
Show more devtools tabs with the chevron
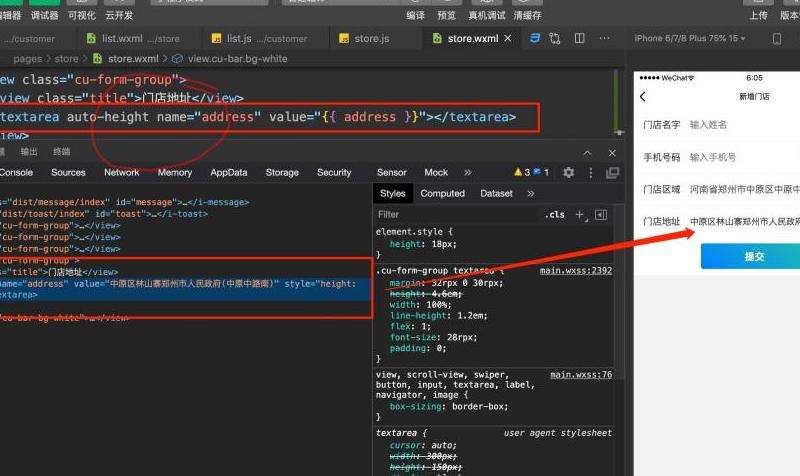468,172
